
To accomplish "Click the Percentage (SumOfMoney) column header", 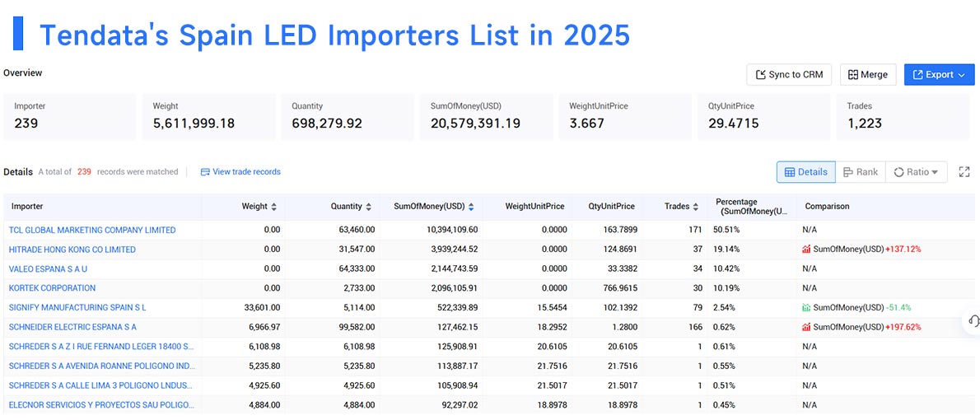I will (752, 206).
